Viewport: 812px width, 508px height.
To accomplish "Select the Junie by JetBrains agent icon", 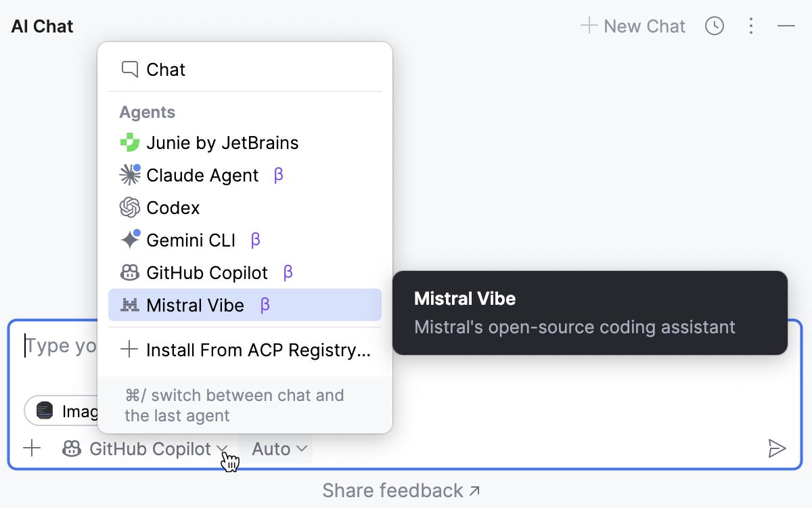I will 129,142.
